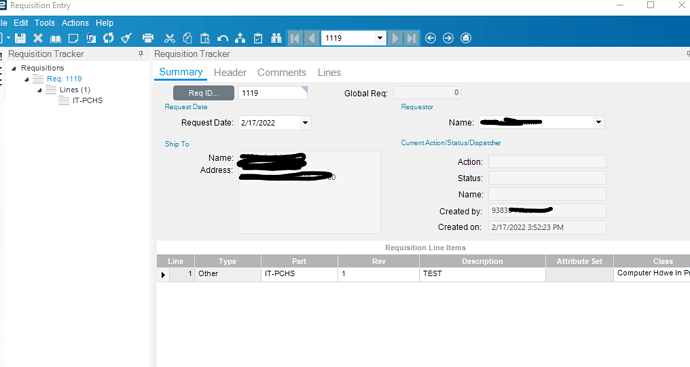
Task: Go to next record navigation button
Action: 395,38
